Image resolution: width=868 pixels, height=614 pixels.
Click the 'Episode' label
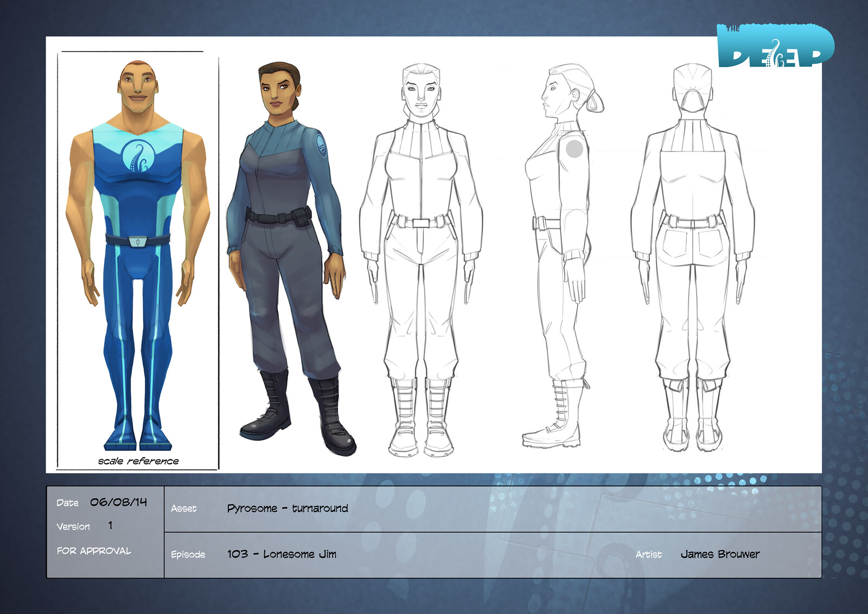pyautogui.click(x=188, y=554)
